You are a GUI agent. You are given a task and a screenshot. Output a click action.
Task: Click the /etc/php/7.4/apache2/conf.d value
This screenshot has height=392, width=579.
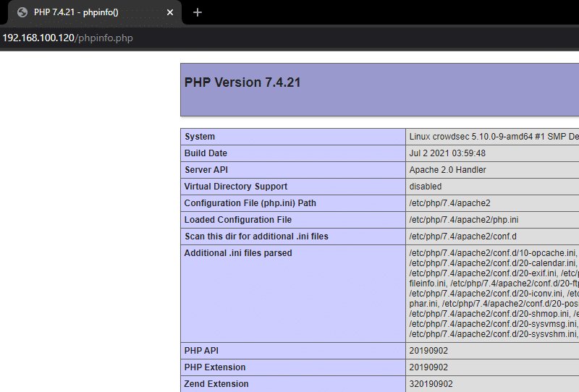[x=462, y=237]
